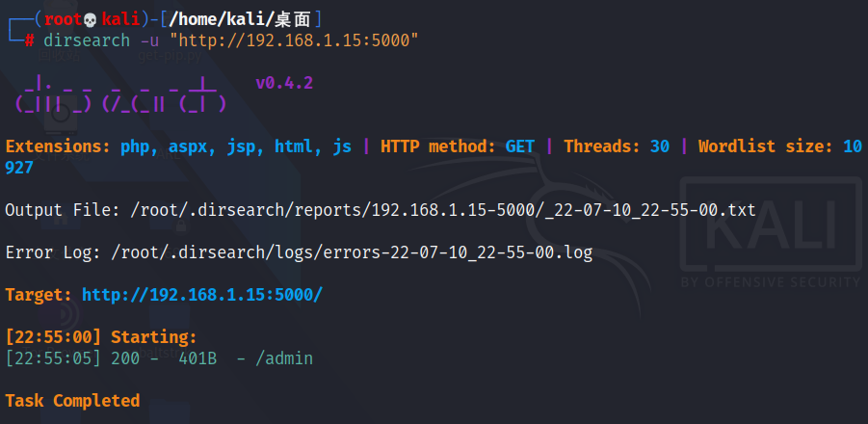The image size is (868, 424).
Task: Click the [22:55:00] Starting timestamp line
Action: 101,337
